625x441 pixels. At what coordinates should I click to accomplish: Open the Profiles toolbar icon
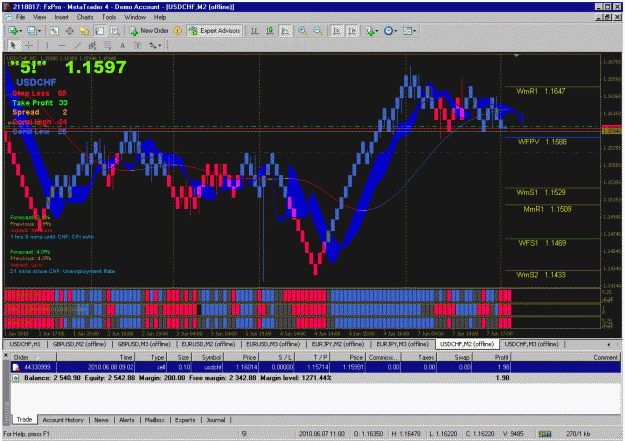(32, 31)
